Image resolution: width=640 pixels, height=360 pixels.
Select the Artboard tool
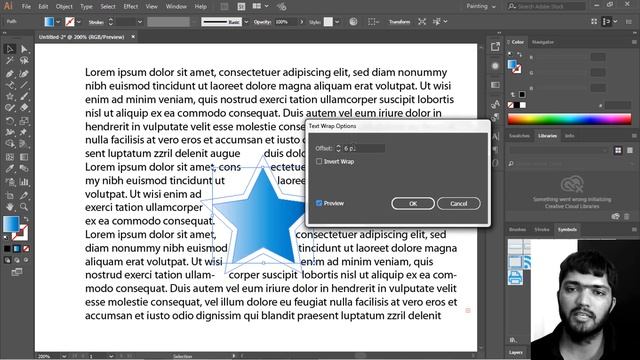point(10,196)
